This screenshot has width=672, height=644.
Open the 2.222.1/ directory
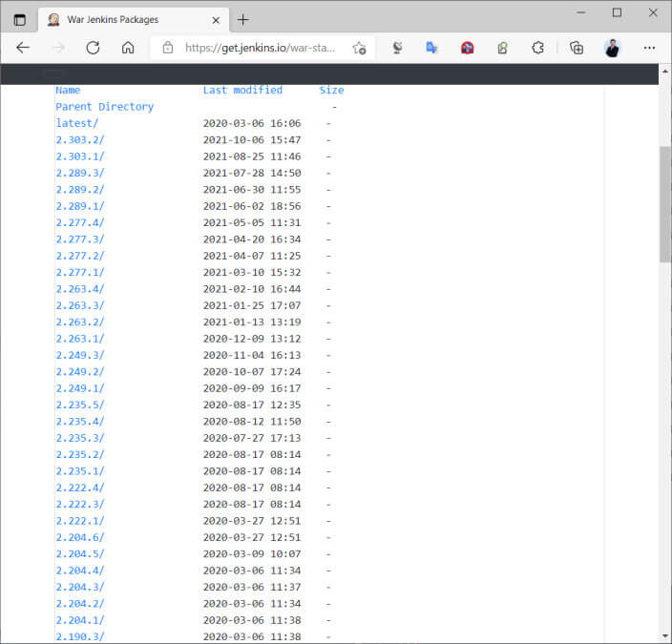pyautogui.click(x=80, y=521)
